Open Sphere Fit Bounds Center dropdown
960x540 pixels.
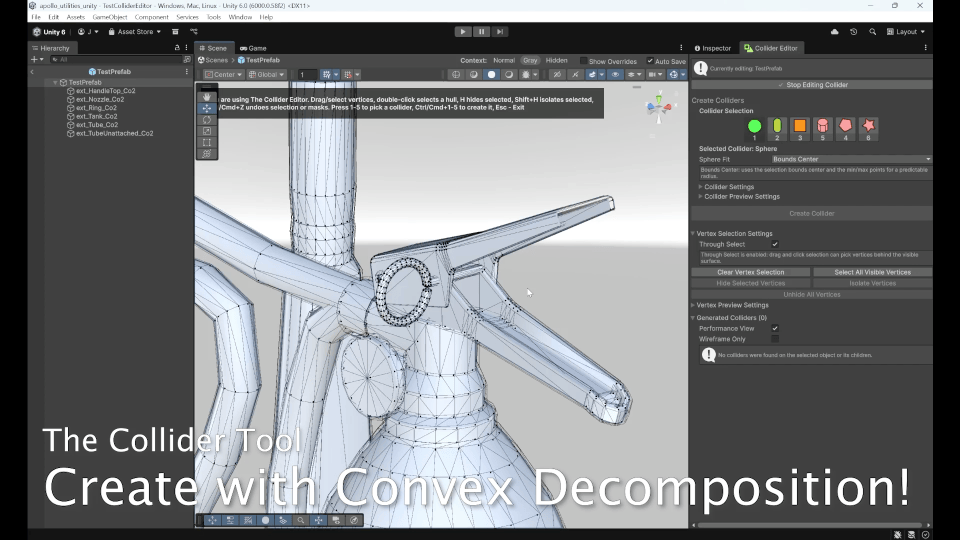tap(851, 159)
